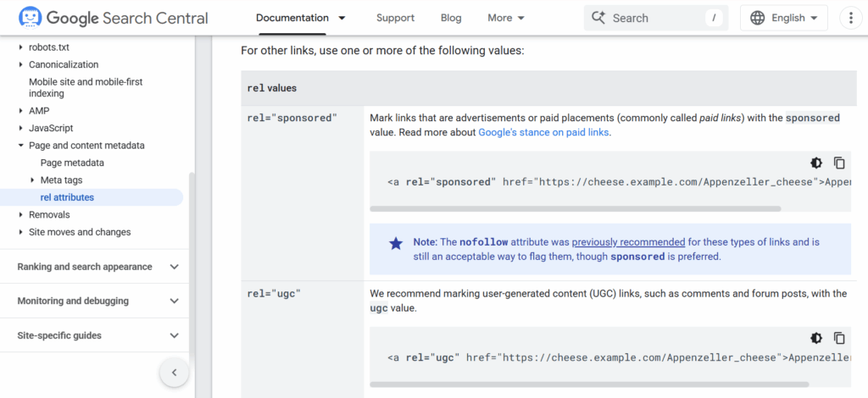Image resolution: width=868 pixels, height=398 pixels.
Task: Click the sponsored anchor code line
Action: click(x=619, y=182)
